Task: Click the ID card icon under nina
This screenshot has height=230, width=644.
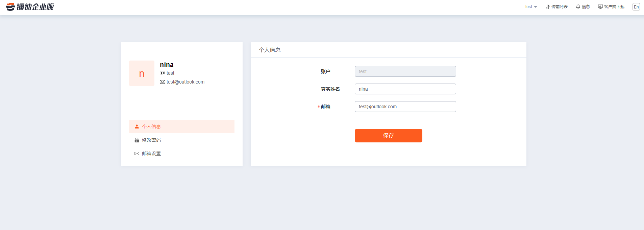Action: point(163,73)
